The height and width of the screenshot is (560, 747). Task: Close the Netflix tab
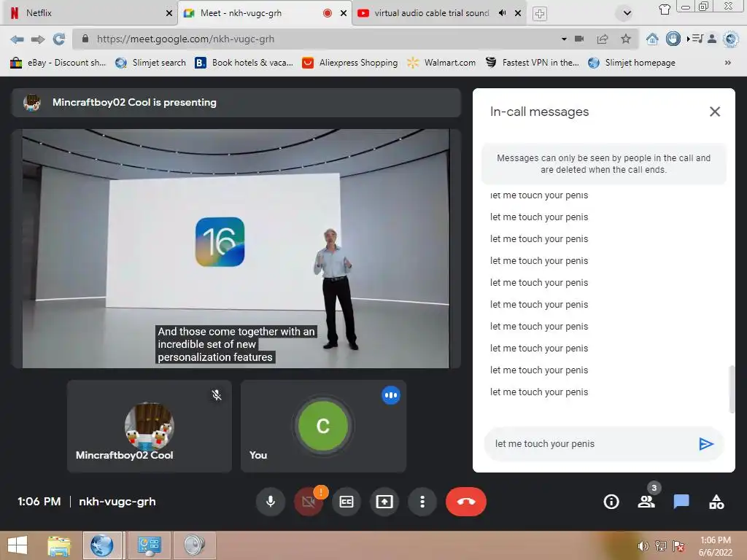point(169,13)
